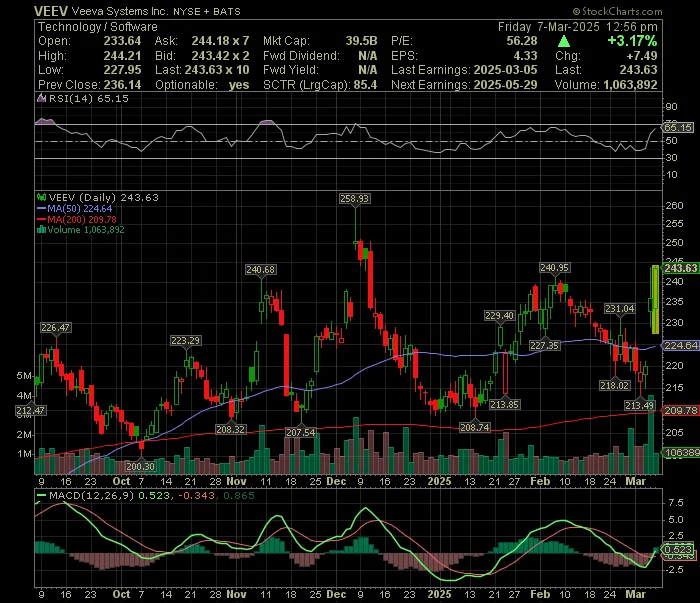This screenshot has width=700, height=603.
Task: Click the Bid value 243.42 x 2
Action: 221,56
